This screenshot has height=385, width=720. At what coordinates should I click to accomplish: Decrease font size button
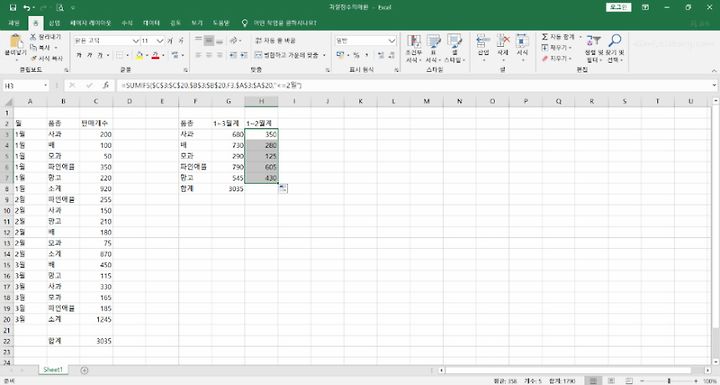[x=181, y=40]
